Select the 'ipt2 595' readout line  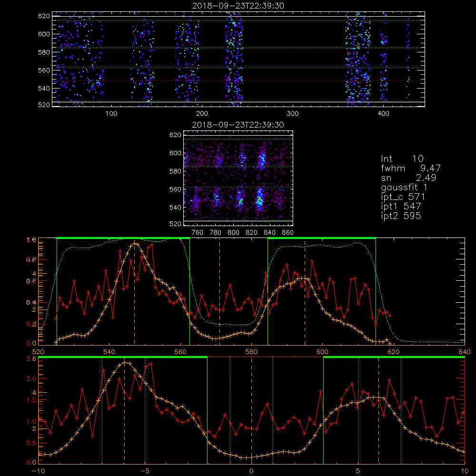(x=401, y=216)
